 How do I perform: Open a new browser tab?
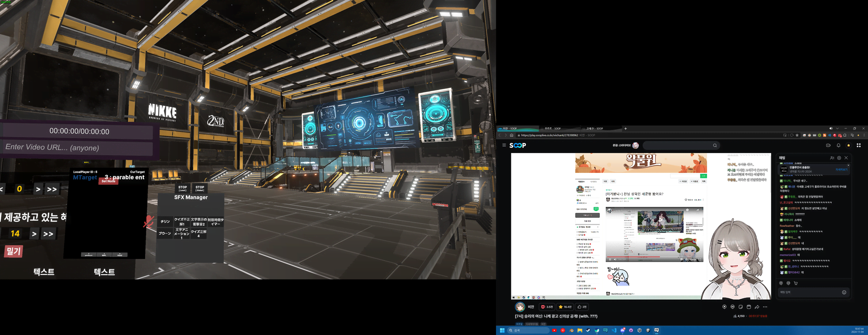click(x=626, y=129)
